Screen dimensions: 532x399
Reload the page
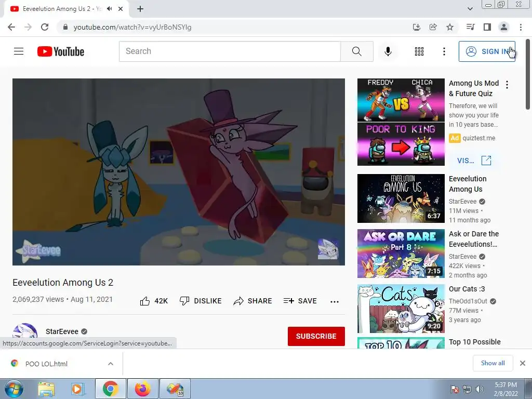[x=45, y=27]
